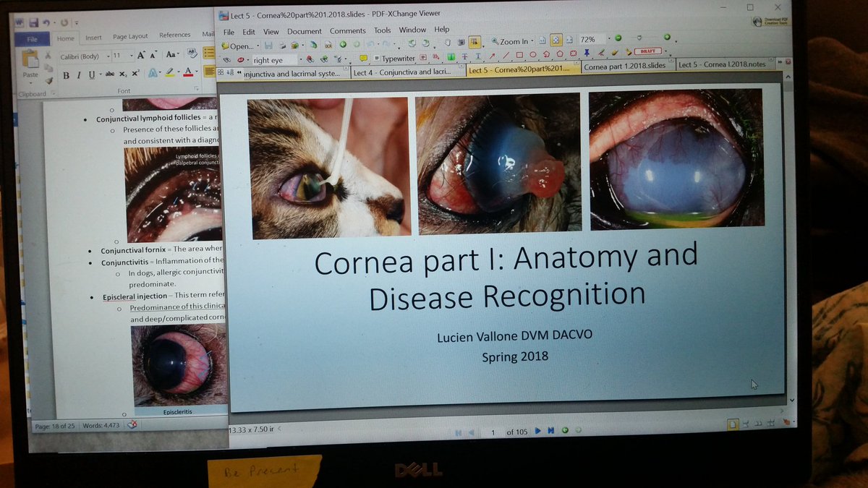The height and width of the screenshot is (488, 868).
Task: Click Zoom In tool in PDF toolbar
Action: (510, 41)
